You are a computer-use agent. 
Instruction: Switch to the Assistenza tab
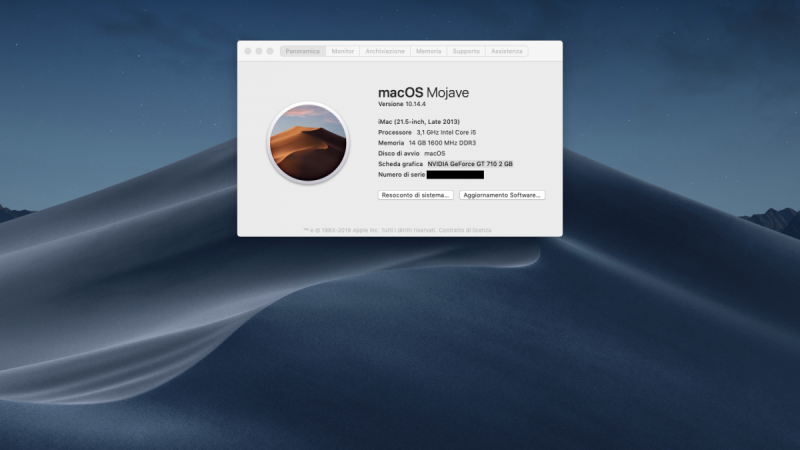(507, 51)
